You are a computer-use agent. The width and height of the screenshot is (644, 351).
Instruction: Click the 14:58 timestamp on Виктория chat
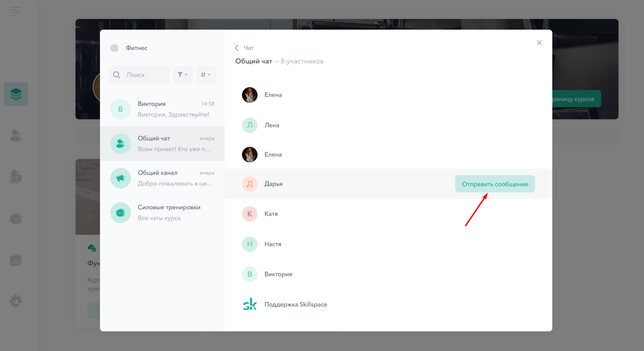(x=208, y=104)
